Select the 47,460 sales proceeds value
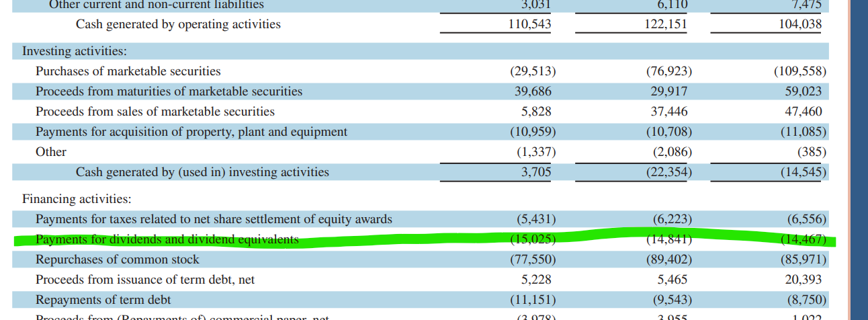This screenshot has height=320, width=868. click(x=803, y=112)
